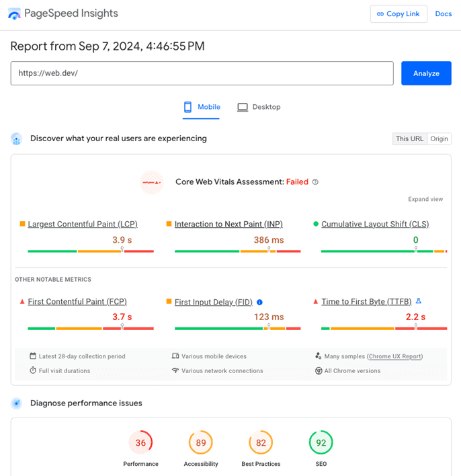Screen dimensions: 461x476
Task: Click the orange square icon beside FID
Action: [x=169, y=301]
